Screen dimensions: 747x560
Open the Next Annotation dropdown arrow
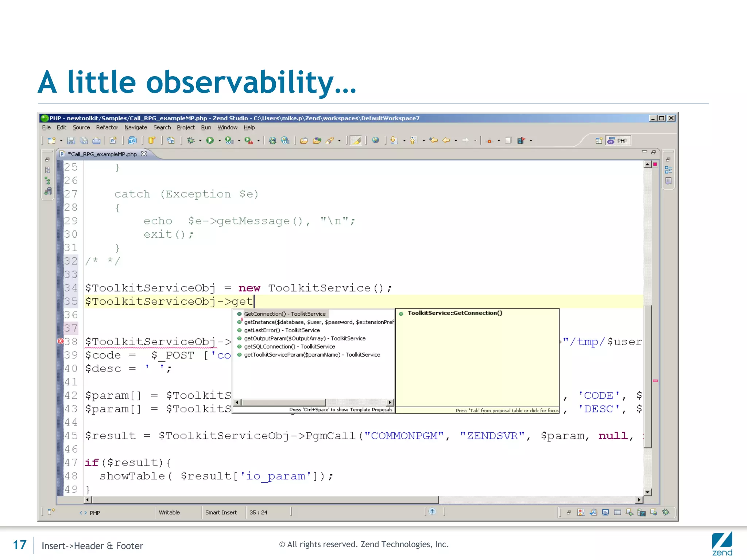coord(404,141)
